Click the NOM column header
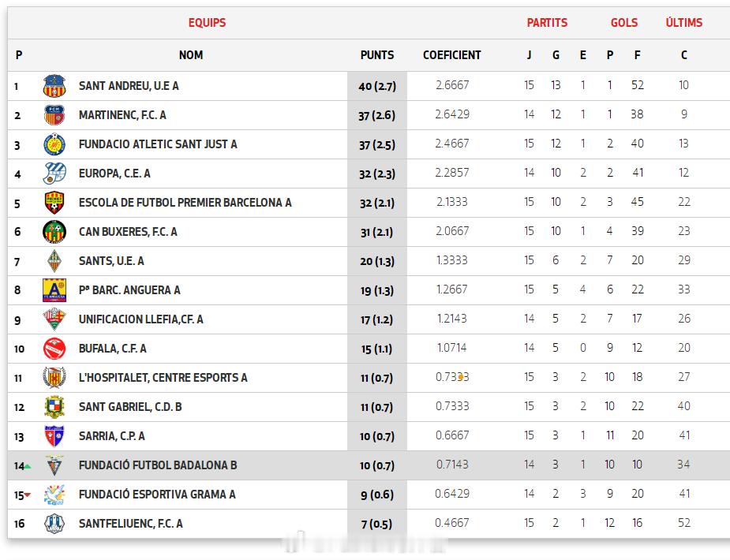730x560 pixels. click(191, 55)
